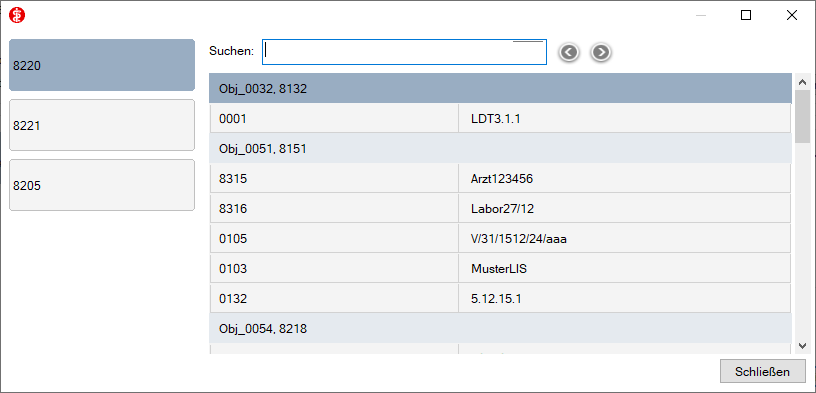Select the Arzt123456 value cell
The image size is (816, 393).
(x=624, y=179)
